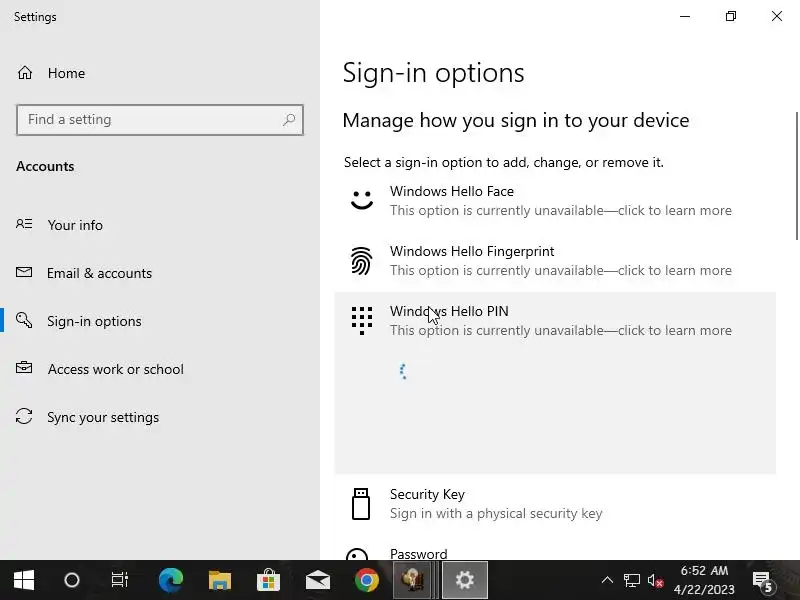Click the Your info person icon
Image resolution: width=800 pixels, height=600 pixels.
24,224
